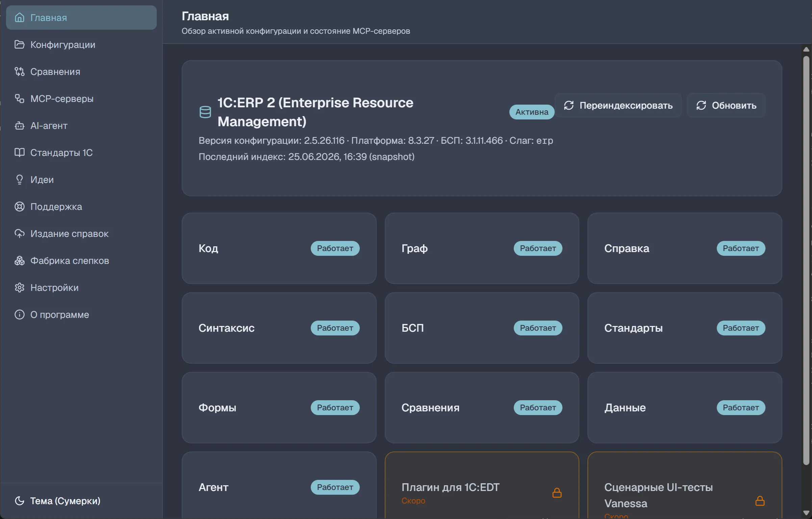Click the lock icon on Сценарные UI-тесты Vanessa card
The height and width of the screenshot is (519, 812).
(760, 501)
